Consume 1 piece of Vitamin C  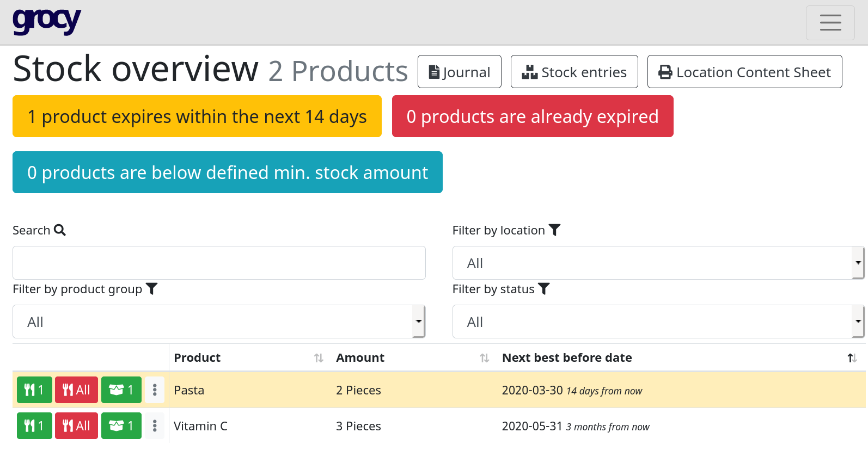(x=34, y=426)
